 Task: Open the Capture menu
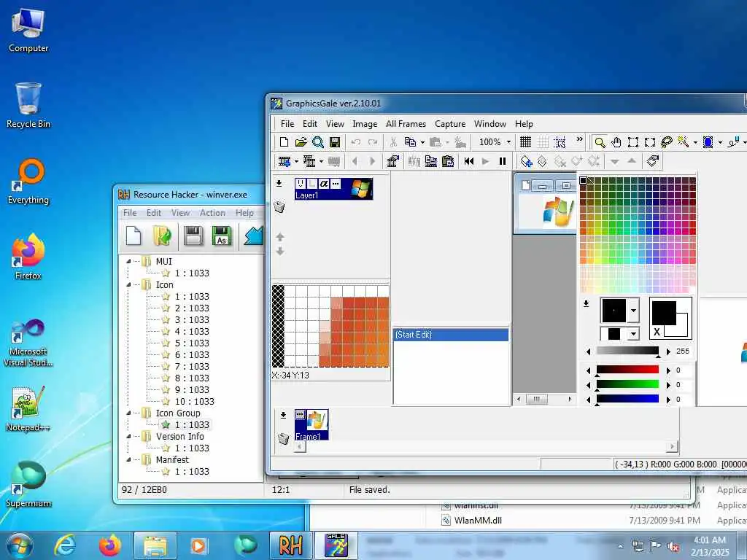[x=450, y=124]
